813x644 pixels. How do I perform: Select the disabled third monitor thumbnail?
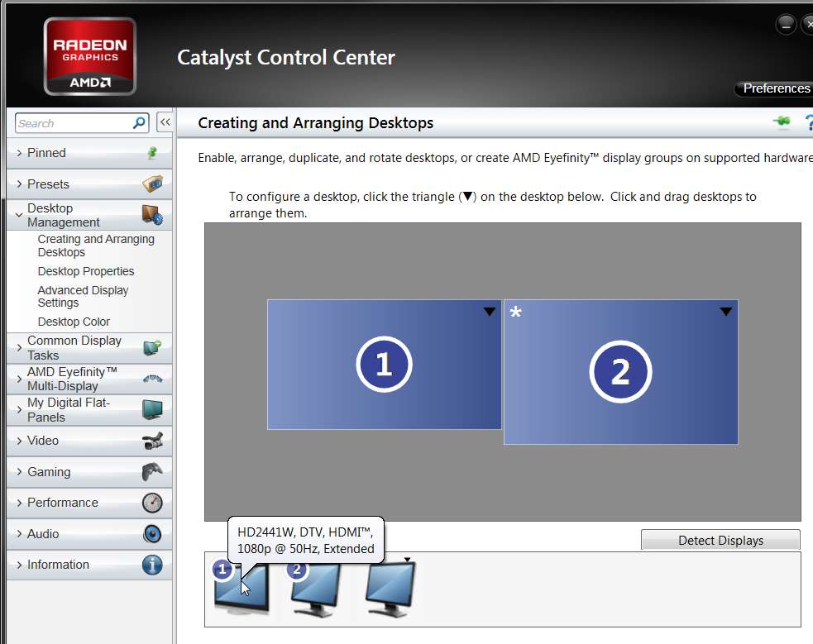pos(390,589)
